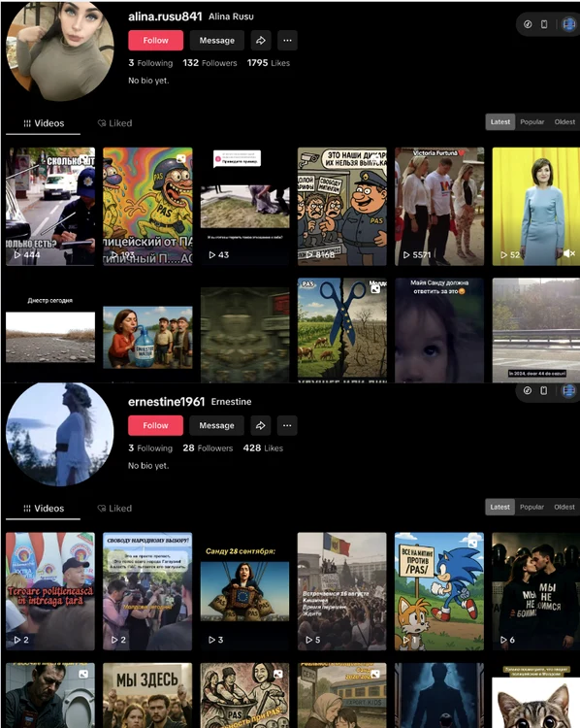Select Popular sort on ernestine1961 videos

coord(532,507)
